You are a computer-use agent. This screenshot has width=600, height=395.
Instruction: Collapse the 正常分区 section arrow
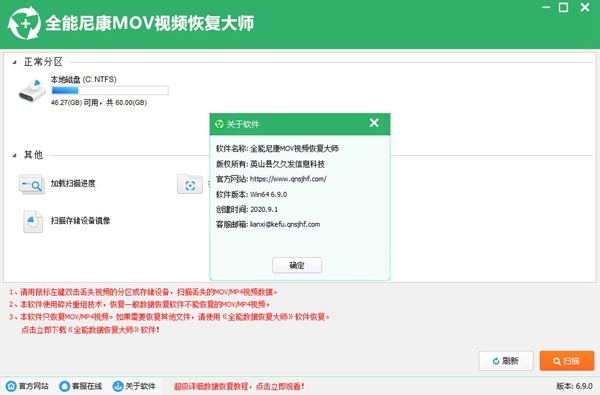pyautogui.click(x=15, y=62)
